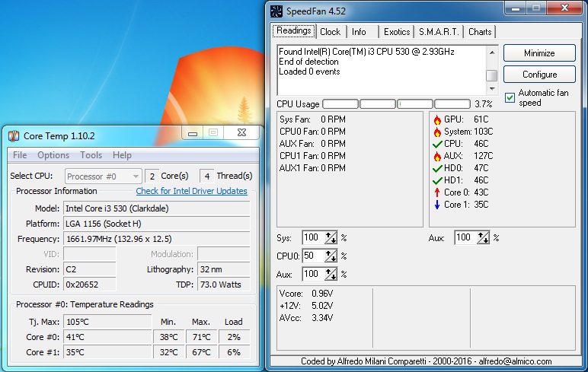Click the log scrollbar down arrow

492,89
